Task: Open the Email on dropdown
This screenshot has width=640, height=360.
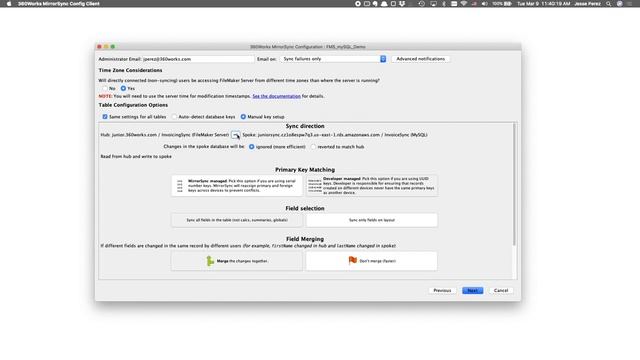Action: tap(333, 59)
